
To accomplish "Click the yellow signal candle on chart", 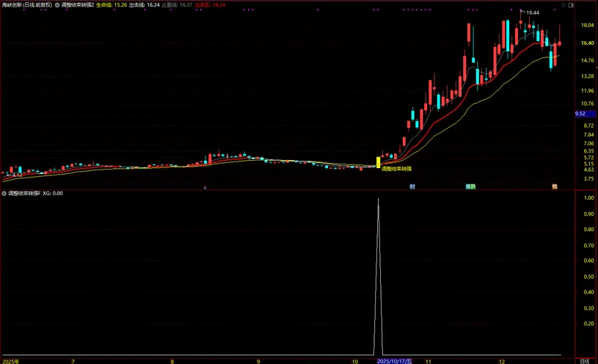I will pyautogui.click(x=379, y=162).
